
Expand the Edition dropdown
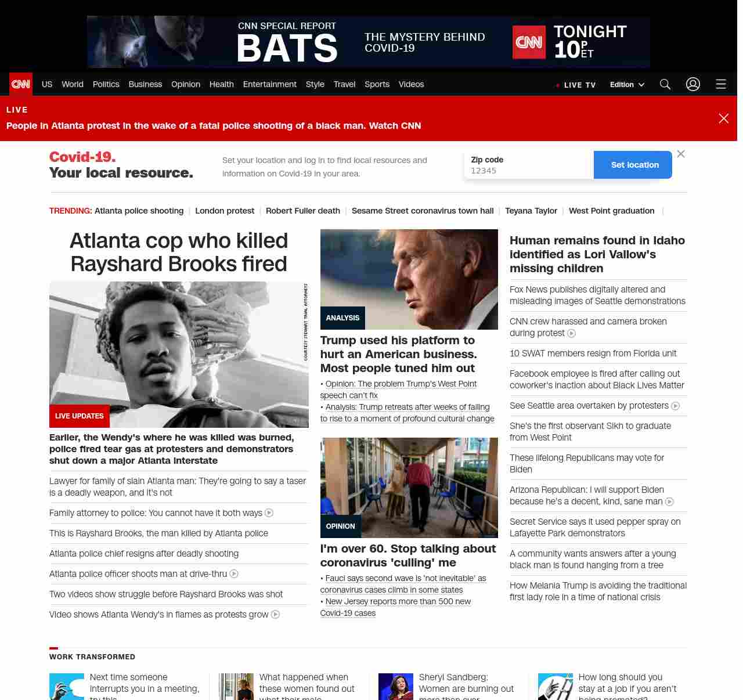coord(627,84)
